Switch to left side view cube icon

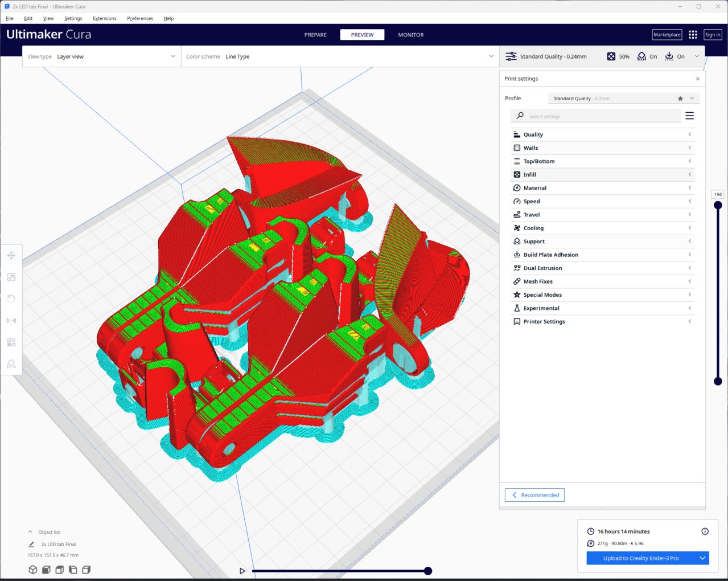(x=73, y=570)
